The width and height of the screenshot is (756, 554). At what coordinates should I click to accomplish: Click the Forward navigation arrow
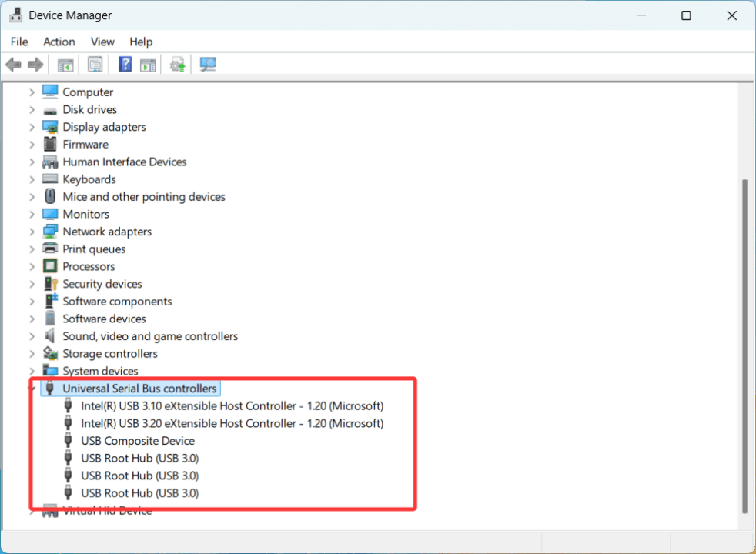point(35,64)
